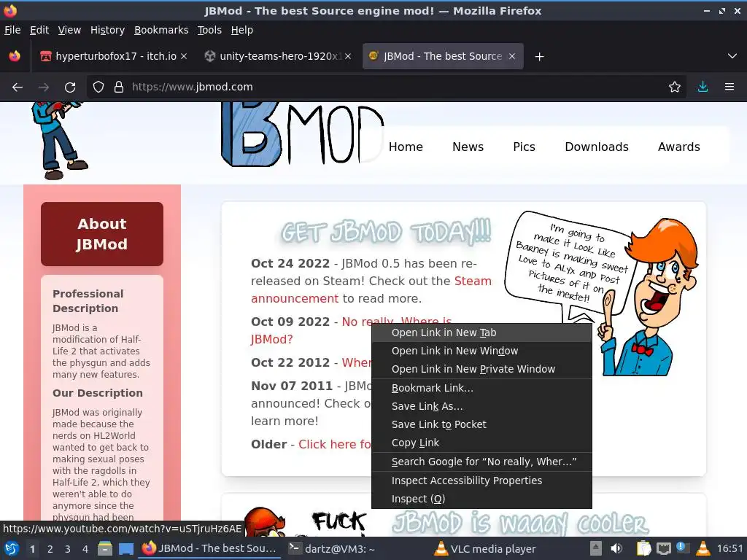747x560 pixels.
Task: Switch to the unity-teams-hero-1920x1 tab
Action: (x=279, y=56)
